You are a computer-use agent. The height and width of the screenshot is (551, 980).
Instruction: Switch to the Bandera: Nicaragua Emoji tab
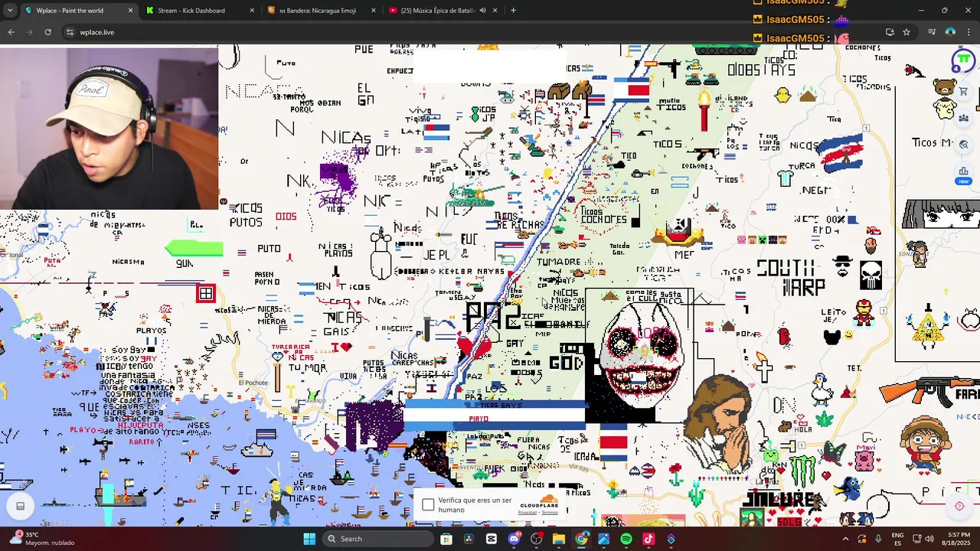tap(318, 10)
